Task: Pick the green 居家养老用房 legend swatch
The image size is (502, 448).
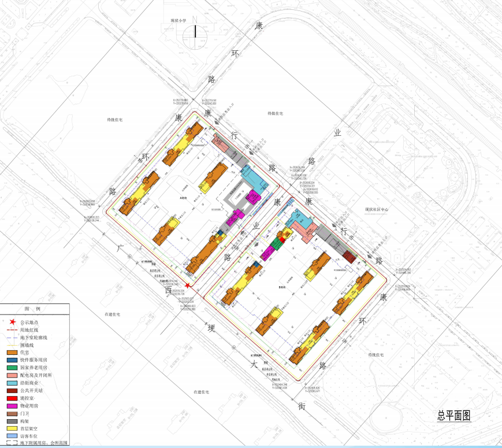Action: point(12,367)
